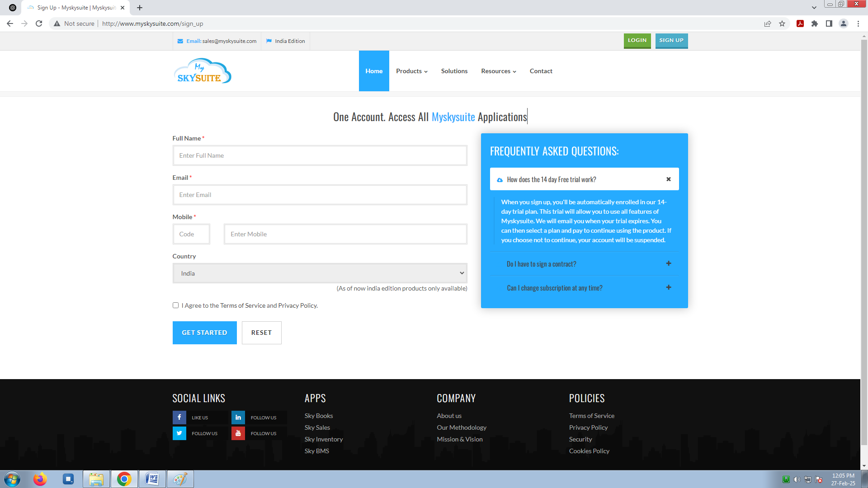
Task: Open the Products dropdown menu
Action: [412, 71]
